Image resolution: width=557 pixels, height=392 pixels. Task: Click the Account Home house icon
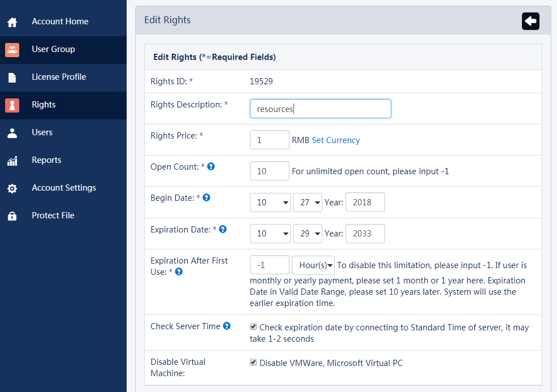coord(12,22)
